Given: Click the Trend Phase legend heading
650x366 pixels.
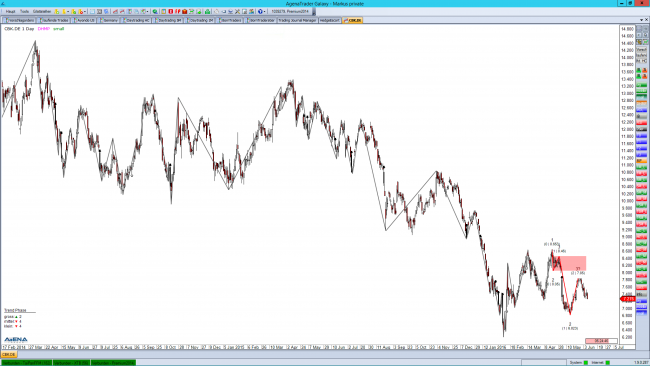Looking at the screenshot, I should tap(15, 310).
